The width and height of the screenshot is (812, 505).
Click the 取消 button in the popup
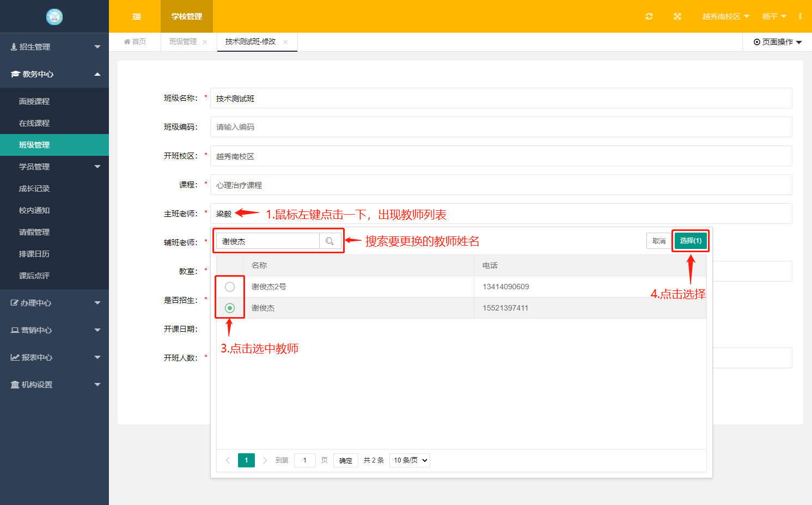coord(658,241)
